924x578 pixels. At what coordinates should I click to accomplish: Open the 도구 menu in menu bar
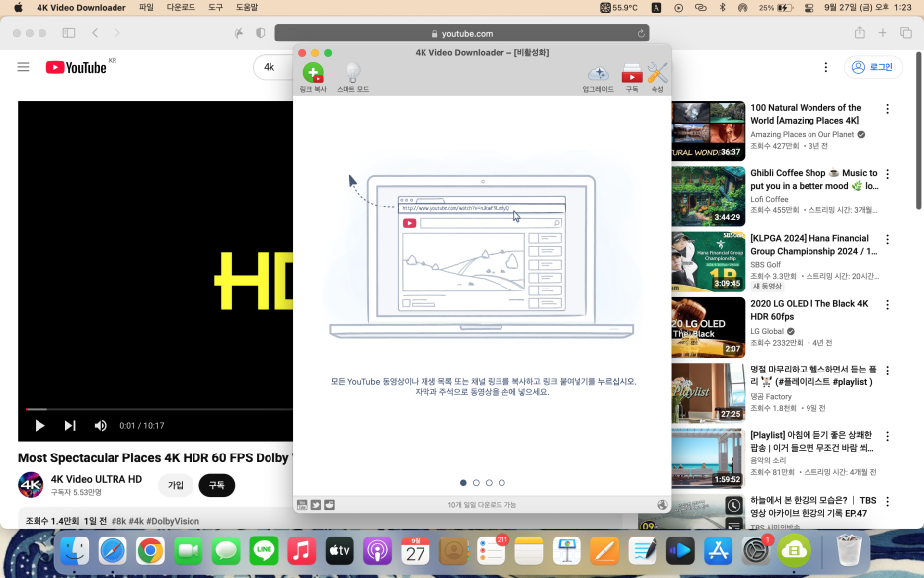coord(215,7)
